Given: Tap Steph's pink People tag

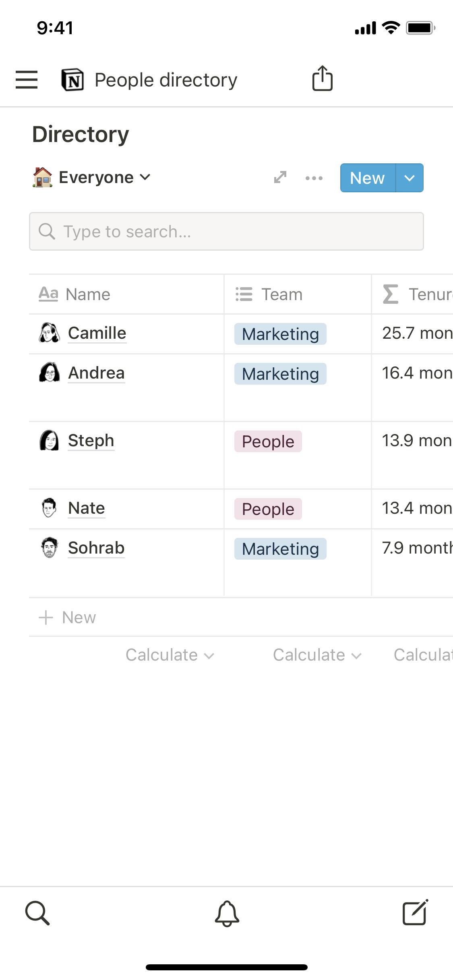Looking at the screenshot, I should coord(268,441).
